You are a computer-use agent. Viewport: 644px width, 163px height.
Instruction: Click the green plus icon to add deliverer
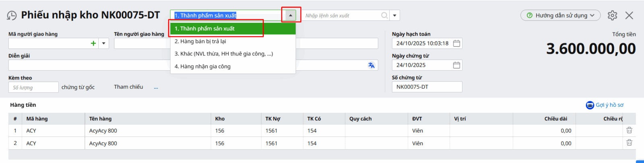tap(93, 43)
